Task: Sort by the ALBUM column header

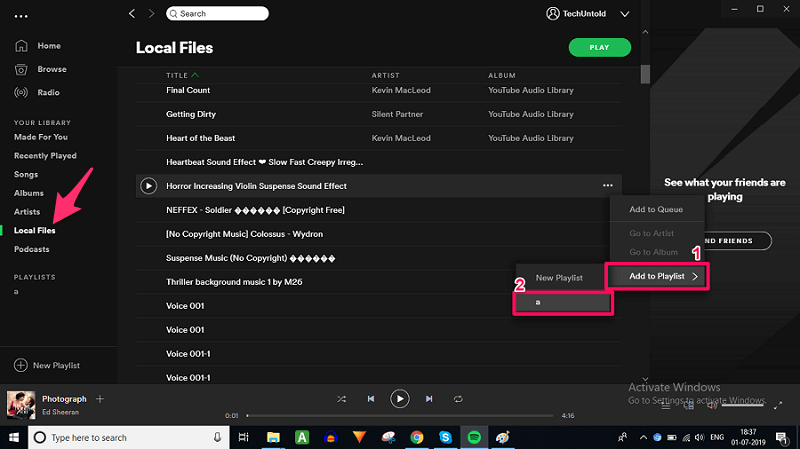Action: [x=502, y=76]
